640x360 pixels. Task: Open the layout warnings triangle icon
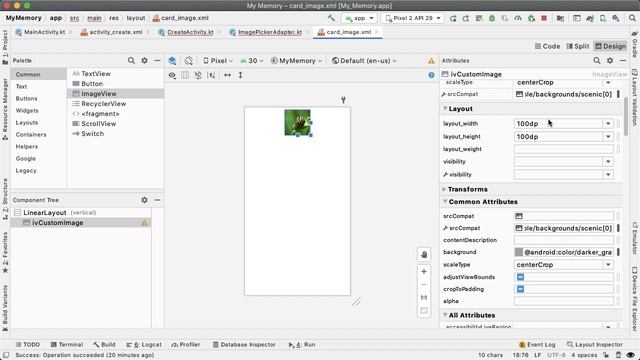point(431,61)
